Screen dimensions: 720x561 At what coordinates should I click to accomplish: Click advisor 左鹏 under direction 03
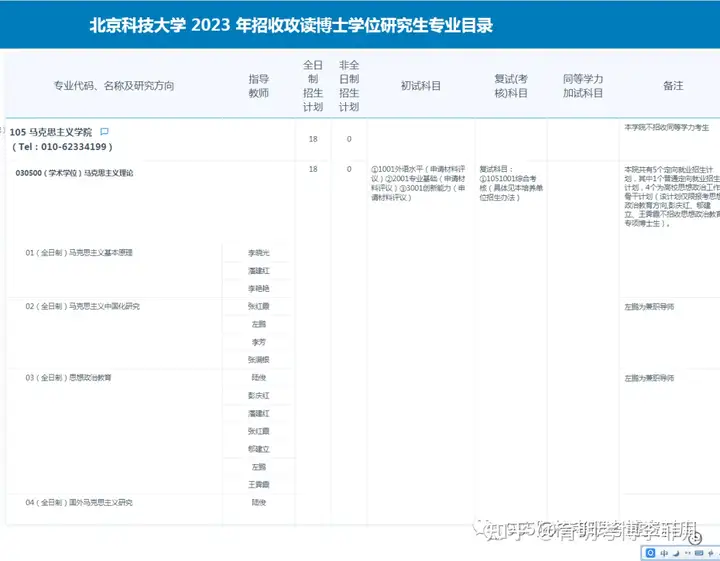click(x=259, y=467)
